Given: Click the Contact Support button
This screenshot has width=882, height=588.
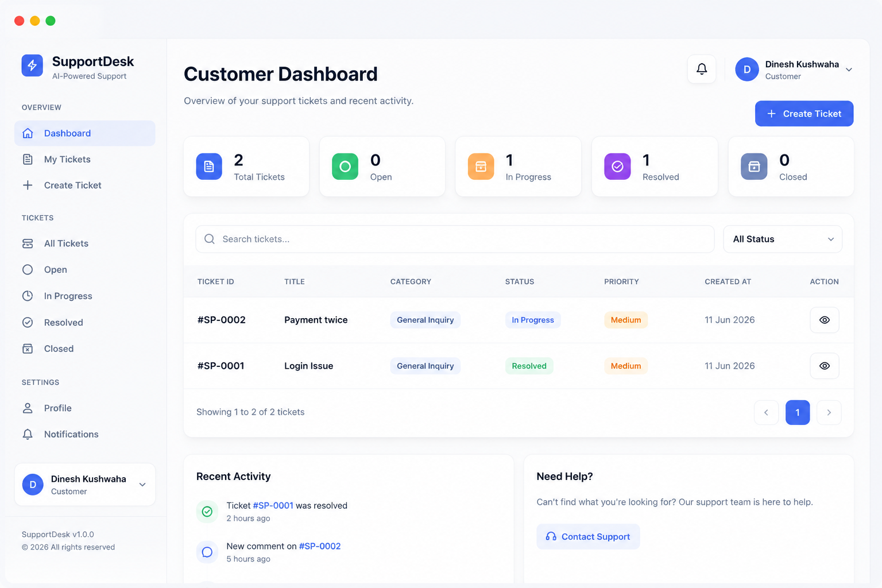Looking at the screenshot, I should pos(588,536).
